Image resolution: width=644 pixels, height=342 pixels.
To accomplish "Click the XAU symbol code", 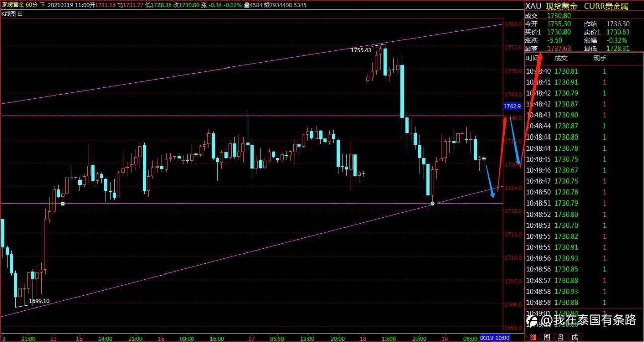I will pyautogui.click(x=533, y=6).
